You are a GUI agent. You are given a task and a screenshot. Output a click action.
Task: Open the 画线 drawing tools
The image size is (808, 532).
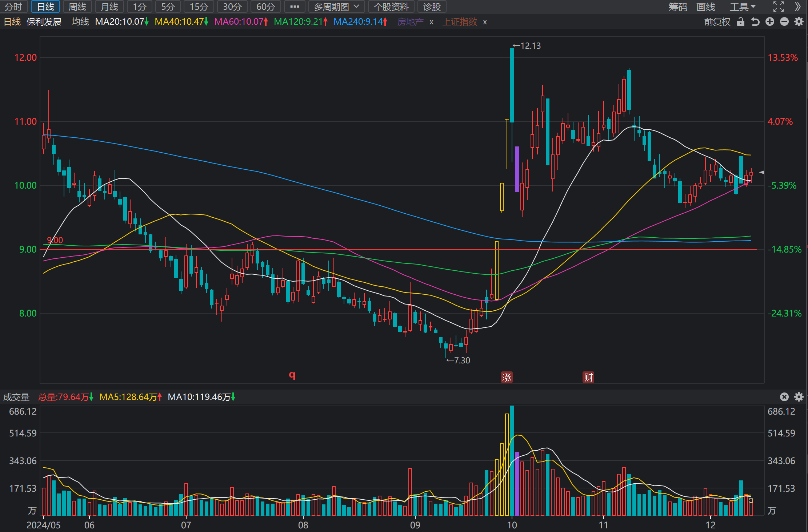[705, 7]
